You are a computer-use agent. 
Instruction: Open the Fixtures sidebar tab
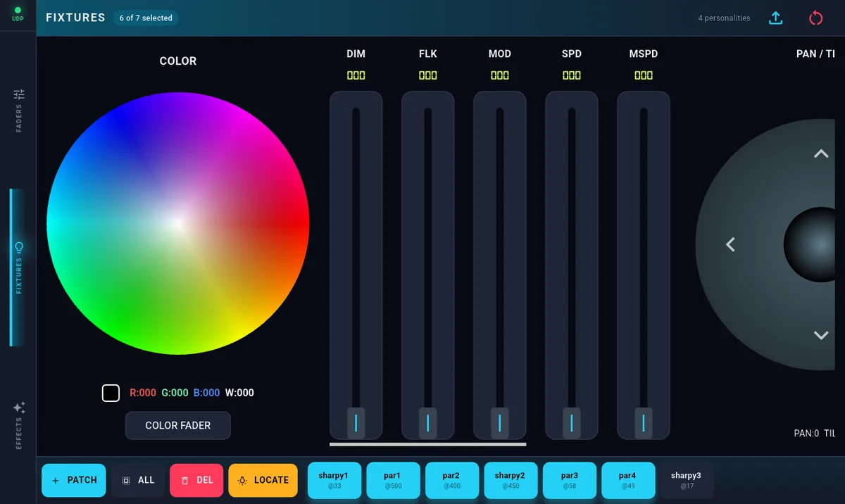pyautogui.click(x=18, y=267)
